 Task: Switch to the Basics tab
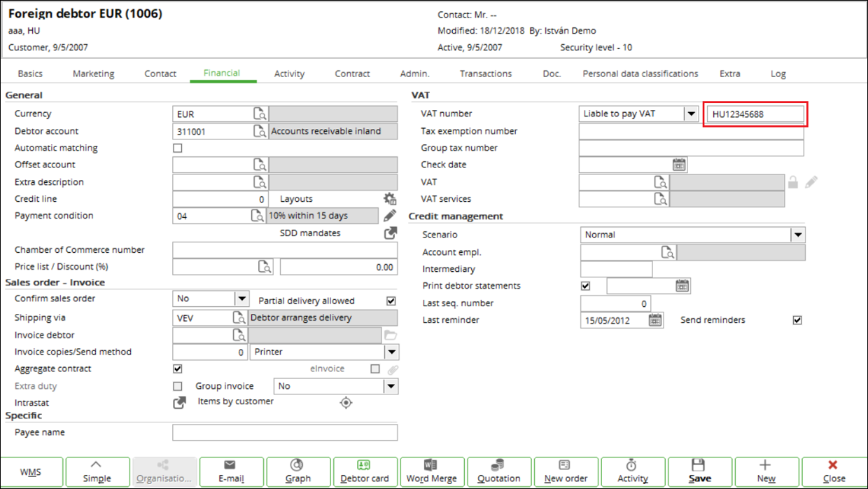[x=30, y=74]
